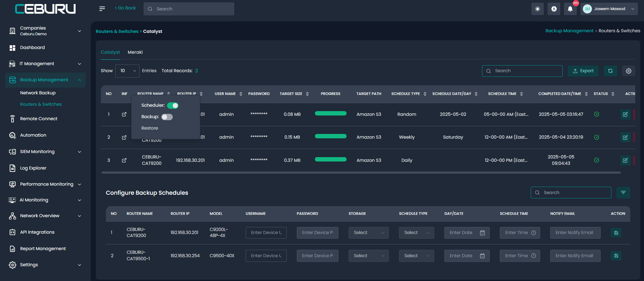Click the JM user avatar

coord(587,9)
